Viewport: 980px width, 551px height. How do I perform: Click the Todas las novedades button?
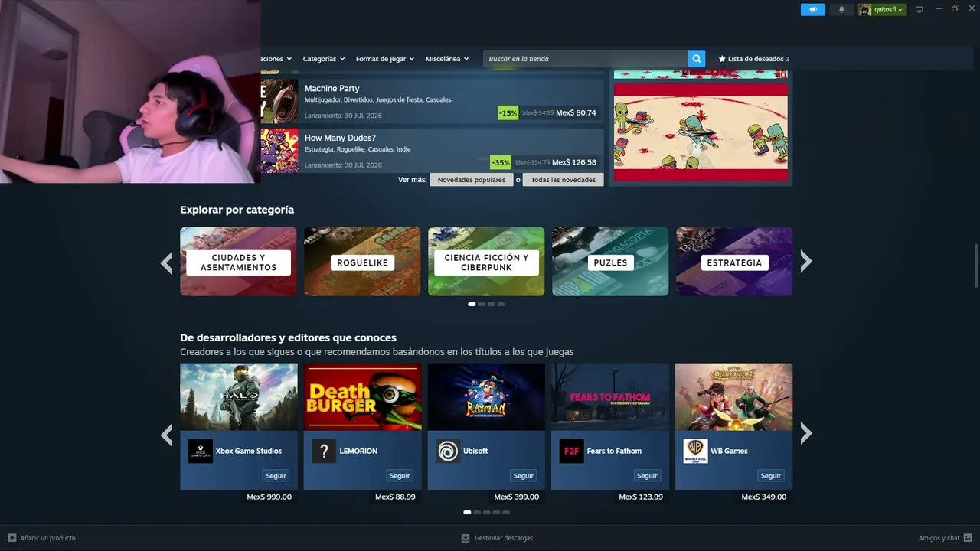(563, 180)
